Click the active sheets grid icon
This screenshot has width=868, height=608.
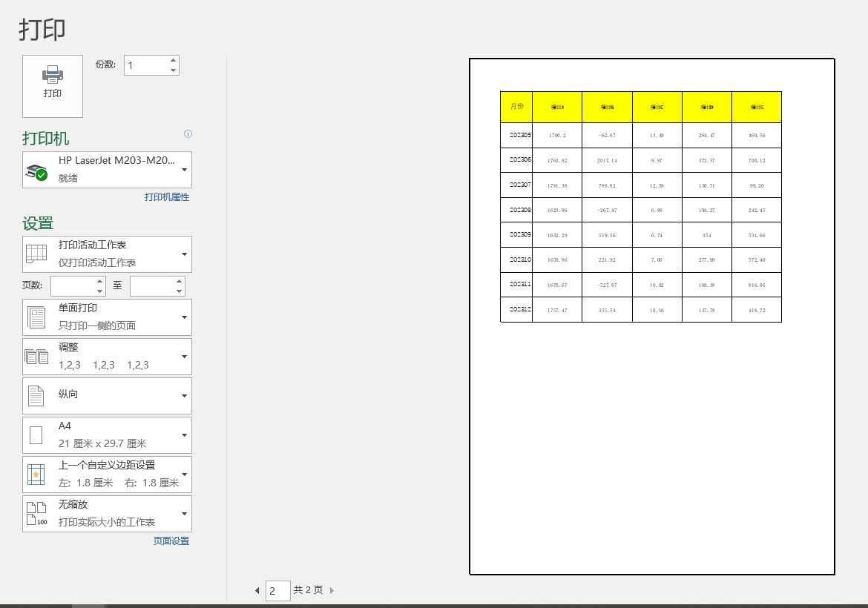36,254
